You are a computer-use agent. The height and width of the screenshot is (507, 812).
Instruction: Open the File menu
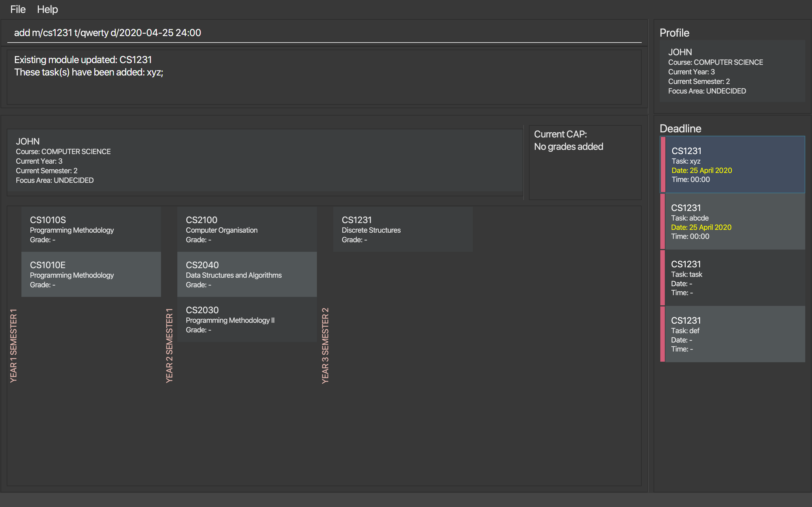click(x=18, y=9)
